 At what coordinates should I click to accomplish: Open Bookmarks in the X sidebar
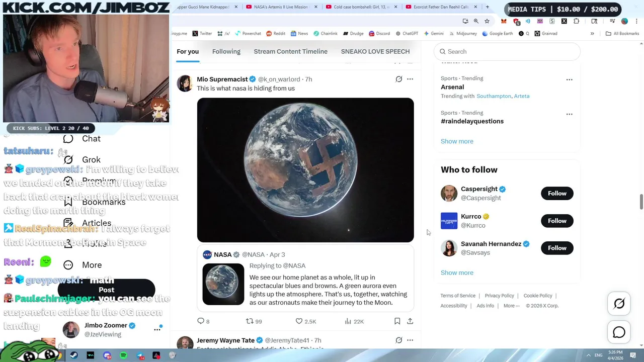95,202
